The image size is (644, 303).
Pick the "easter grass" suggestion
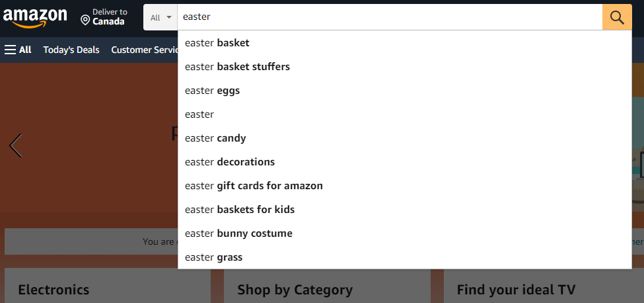coord(404,257)
